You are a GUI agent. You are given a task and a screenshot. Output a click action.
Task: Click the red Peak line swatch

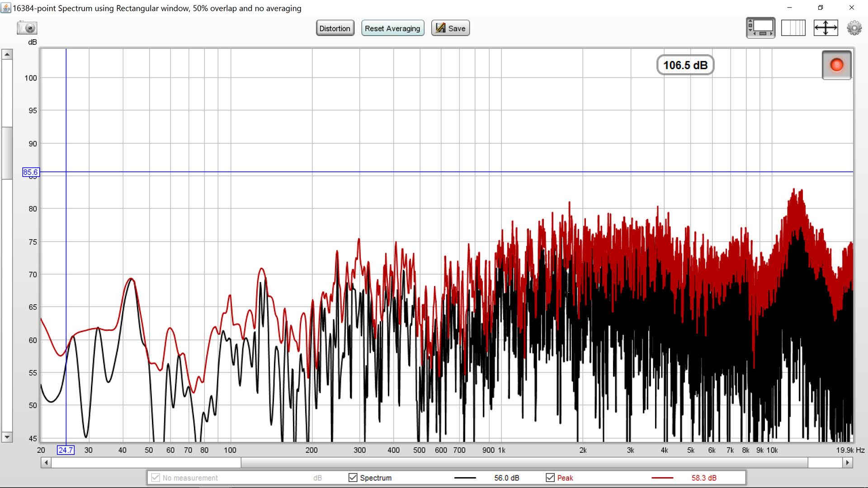[x=662, y=478]
